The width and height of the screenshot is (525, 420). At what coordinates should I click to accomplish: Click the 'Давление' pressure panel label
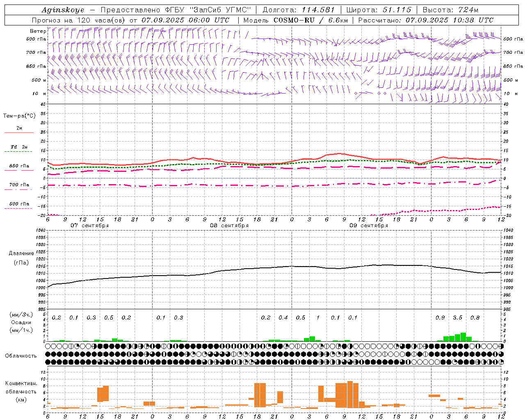point(21,253)
